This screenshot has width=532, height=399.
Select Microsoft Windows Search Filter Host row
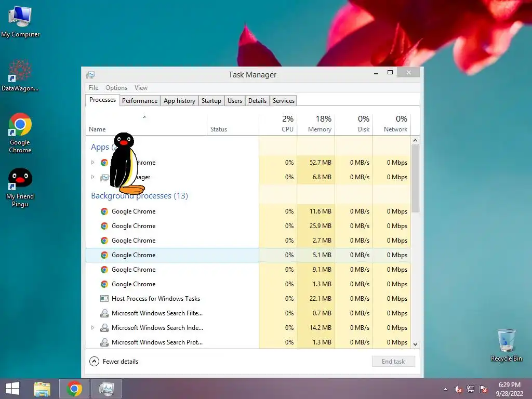248,313
